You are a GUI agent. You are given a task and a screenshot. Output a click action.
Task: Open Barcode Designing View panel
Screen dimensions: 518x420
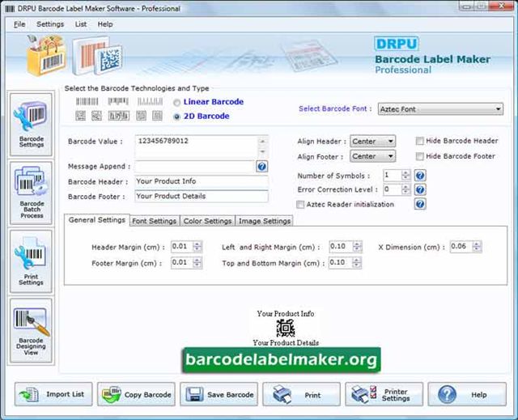coord(31,330)
